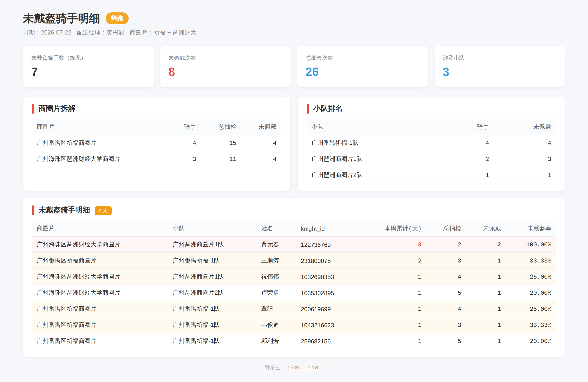Click the orange 7人 count badge
Image resolution: width=588 pixels, height=382 pixels.
pyautogui.click(x=103, y=211)
